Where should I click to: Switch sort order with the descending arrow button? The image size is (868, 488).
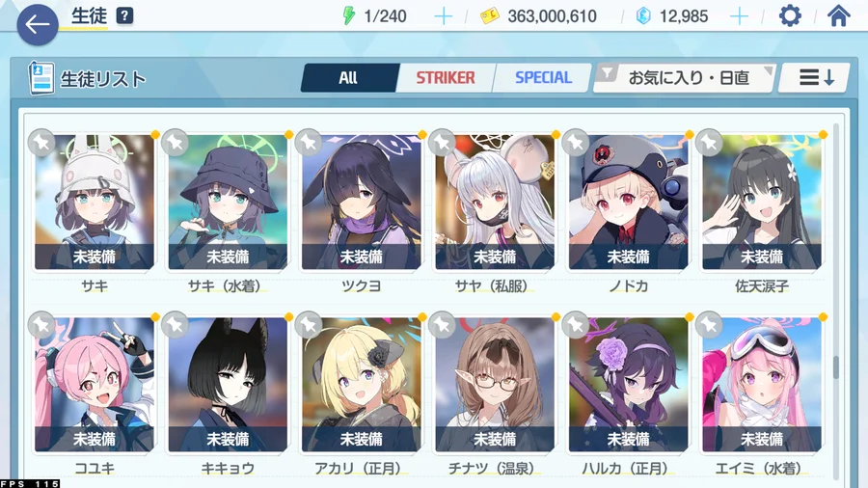814,78
